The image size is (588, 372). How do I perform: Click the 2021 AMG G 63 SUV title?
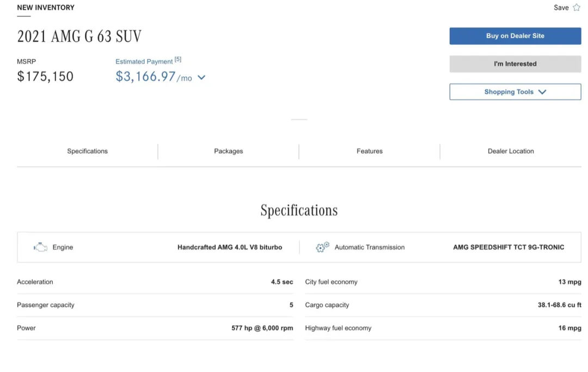79,36
